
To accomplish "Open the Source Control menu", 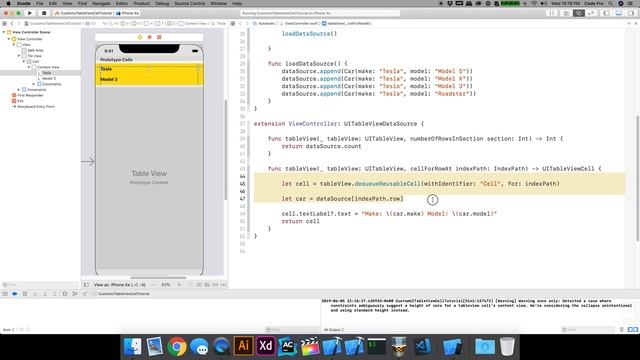I will [x=190, y=3].
